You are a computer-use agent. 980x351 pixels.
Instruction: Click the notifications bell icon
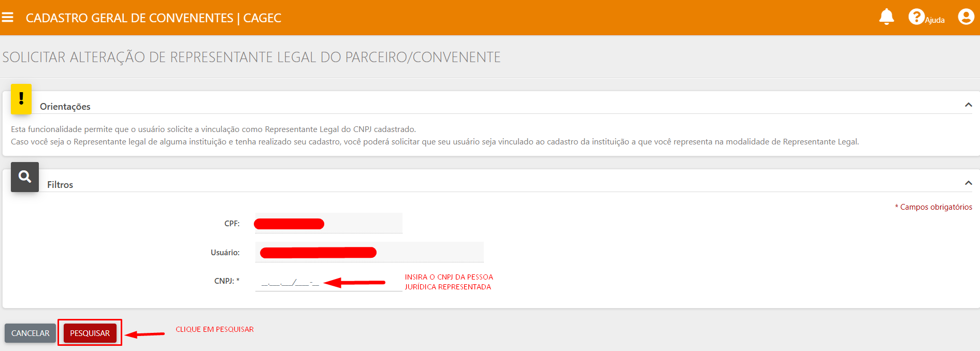pyautogui.click(x=886, y=17)
